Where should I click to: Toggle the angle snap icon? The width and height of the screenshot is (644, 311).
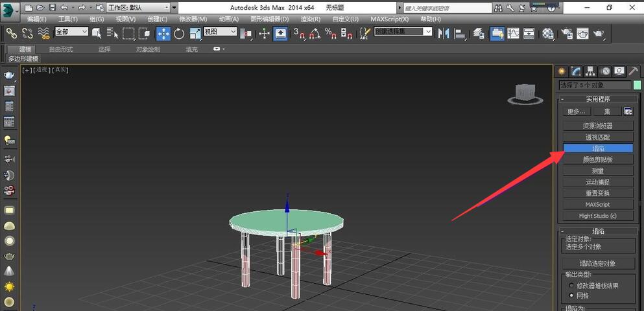tap(315, 33)
